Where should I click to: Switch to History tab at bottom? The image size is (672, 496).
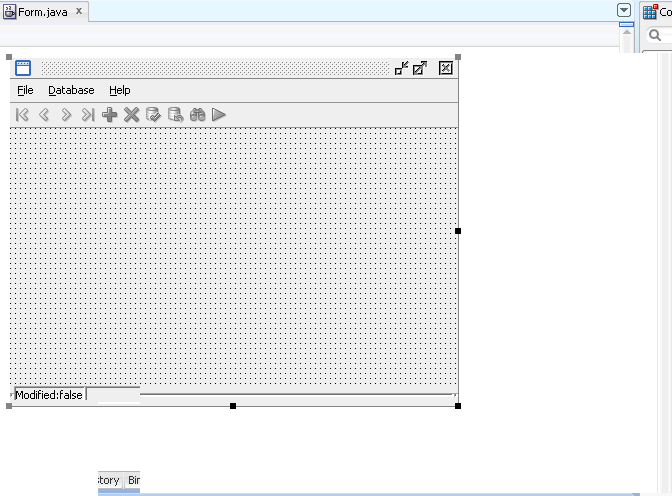tap(109, 480)
